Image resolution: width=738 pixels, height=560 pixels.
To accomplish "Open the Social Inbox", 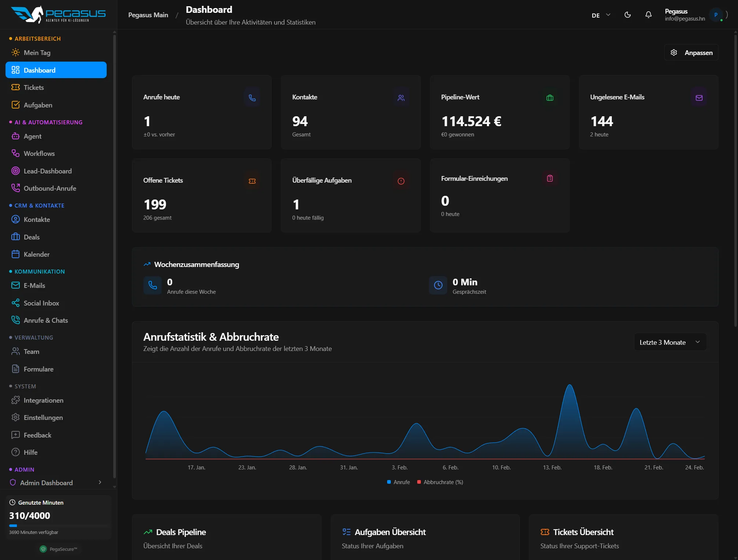I will point(41,303).
